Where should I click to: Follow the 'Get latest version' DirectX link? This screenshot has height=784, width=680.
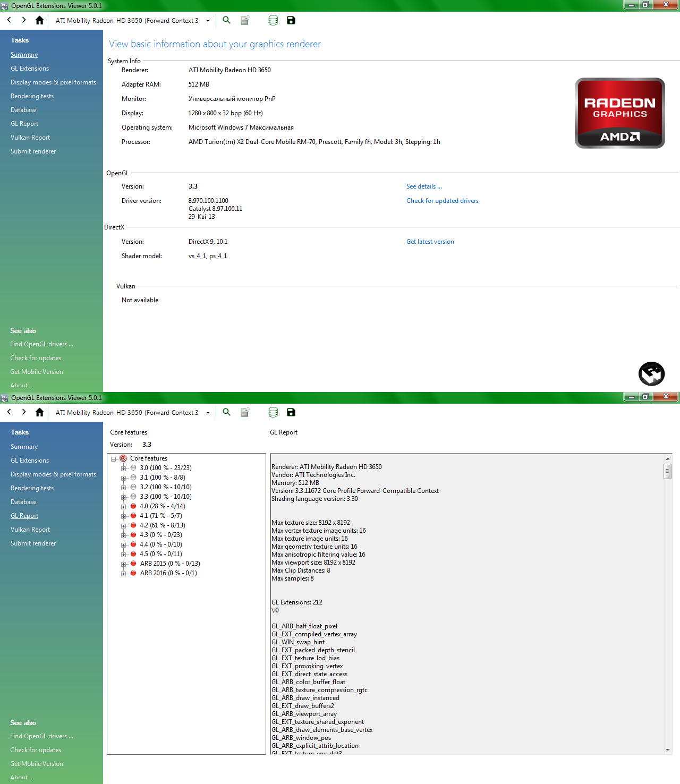tap(430, 242)
